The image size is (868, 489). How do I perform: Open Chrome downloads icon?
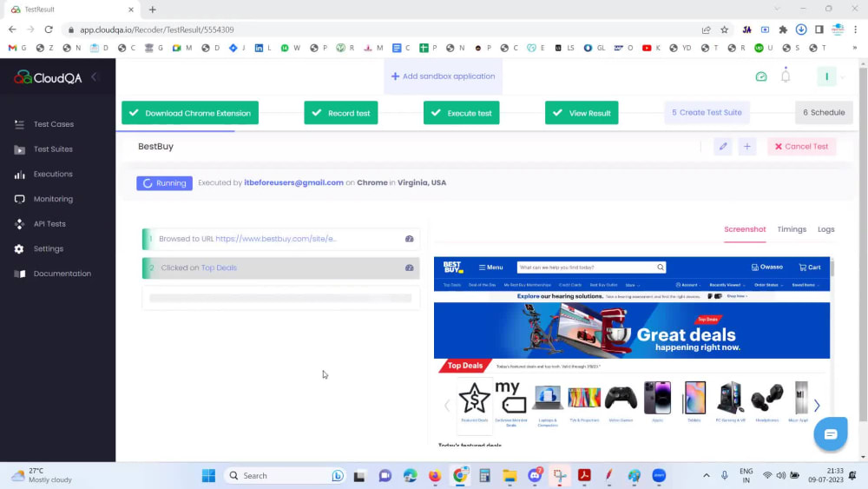tap(801, 30)
